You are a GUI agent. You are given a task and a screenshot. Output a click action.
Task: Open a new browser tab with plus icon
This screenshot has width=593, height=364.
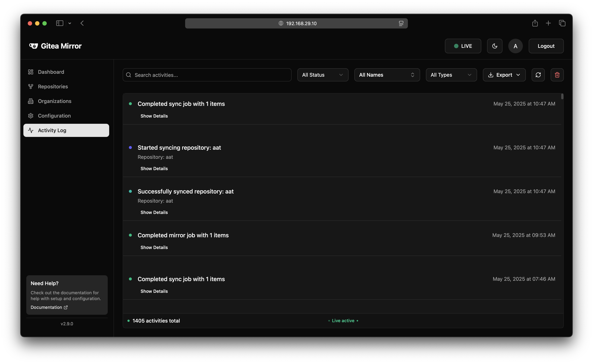(548, 23)
